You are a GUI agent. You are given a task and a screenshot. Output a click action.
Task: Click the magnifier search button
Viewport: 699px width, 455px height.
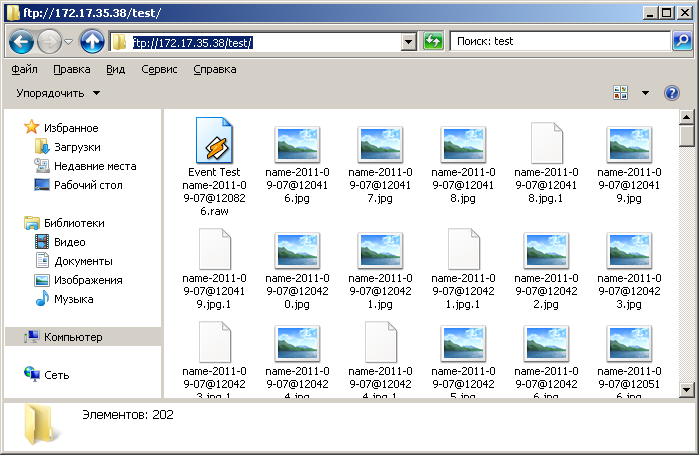pyautogui.click(x=682, y=41)
